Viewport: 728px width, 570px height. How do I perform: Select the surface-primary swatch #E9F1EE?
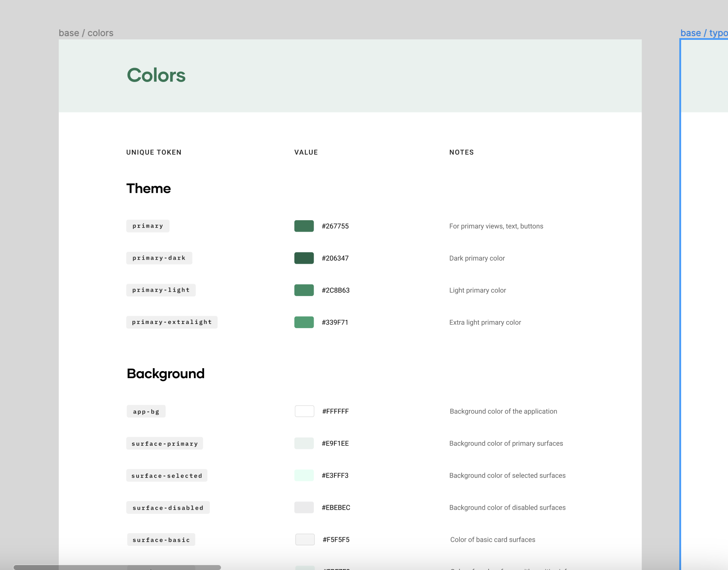coord(304,443)
